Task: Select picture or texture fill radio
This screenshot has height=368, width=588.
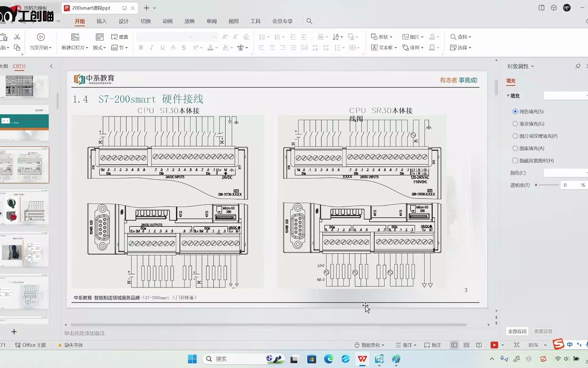Action: click(x=515, y=136)
